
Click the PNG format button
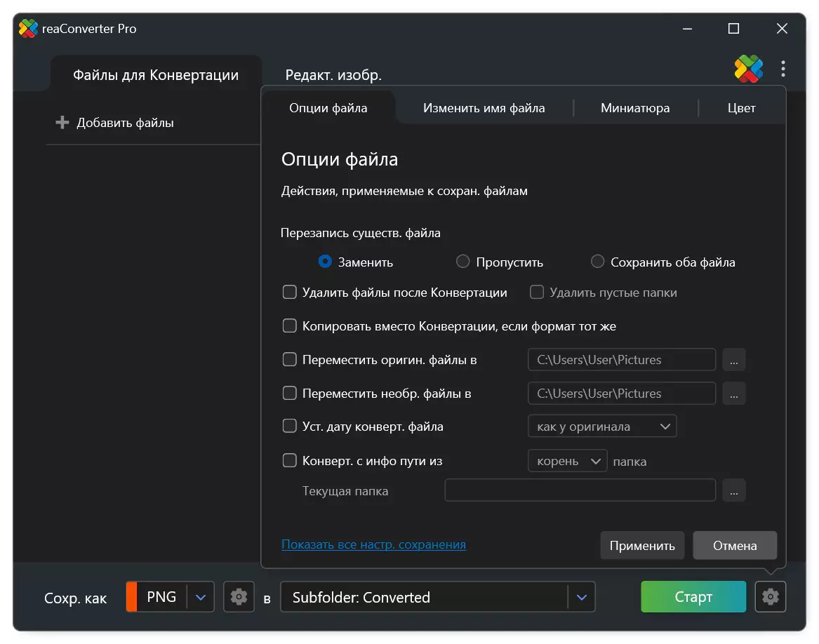[161, 596]
